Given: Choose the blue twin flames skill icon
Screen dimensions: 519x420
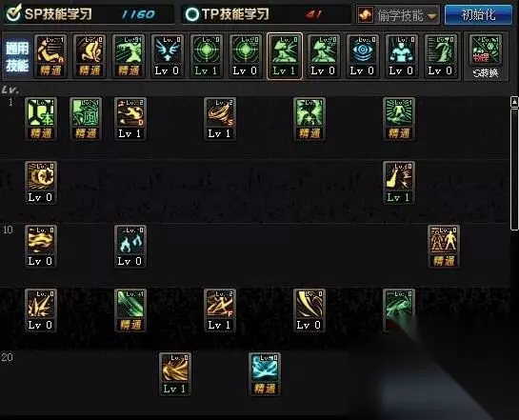Looking at the screenshot, I should [130, 247].
